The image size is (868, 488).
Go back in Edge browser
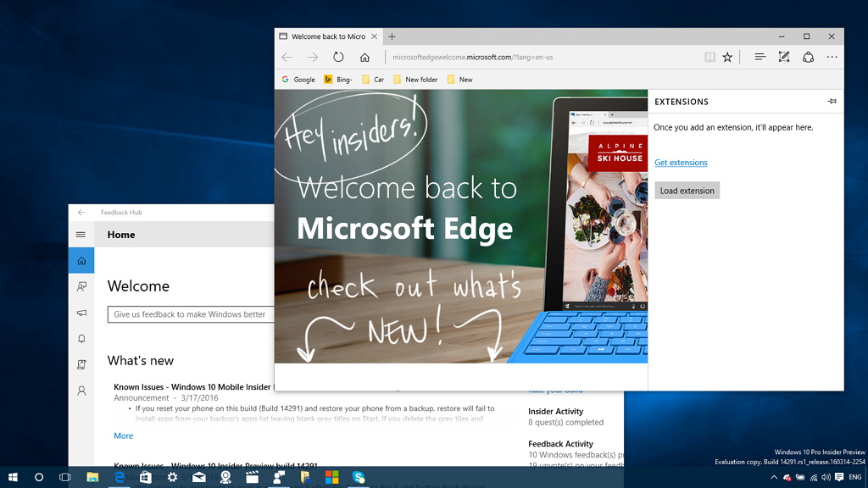tap(287, 57)
